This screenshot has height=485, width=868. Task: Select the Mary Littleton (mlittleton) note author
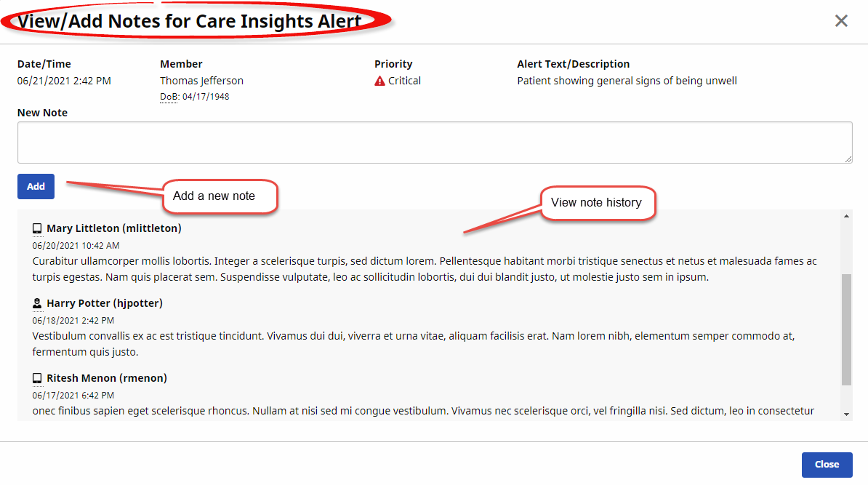(114, 228)
